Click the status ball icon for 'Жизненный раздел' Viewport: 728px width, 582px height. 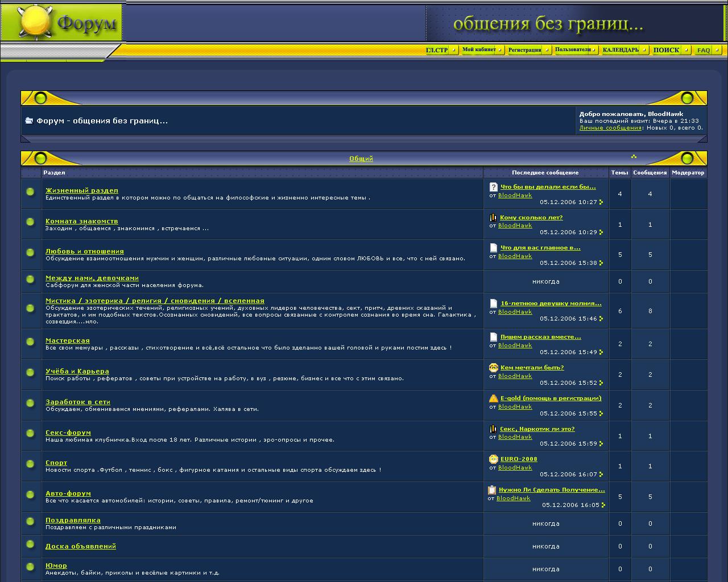click(x=31, y=192)
